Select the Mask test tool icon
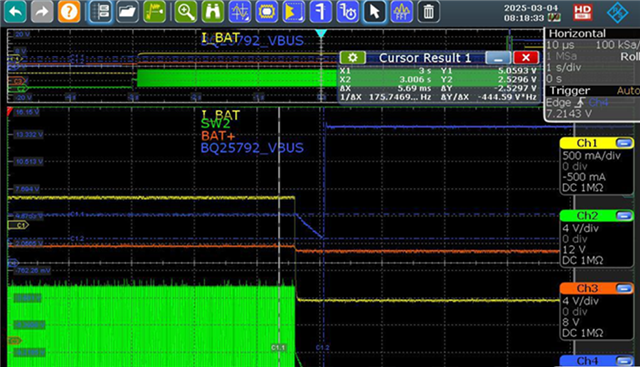Screen dimensions: 640x367 pyautogui.click(x=267, y=11)
